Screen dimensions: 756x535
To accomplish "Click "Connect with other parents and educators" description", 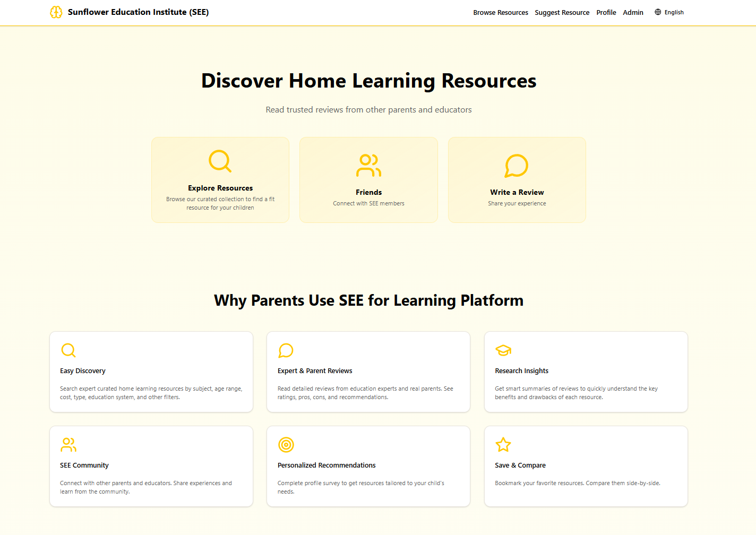I will point(146,487).
